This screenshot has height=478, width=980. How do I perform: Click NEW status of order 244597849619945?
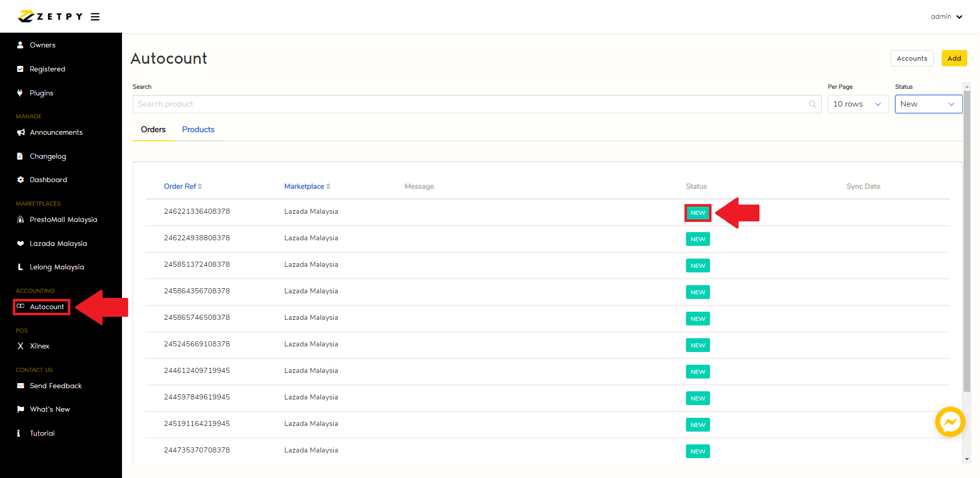tap(698, 398)
